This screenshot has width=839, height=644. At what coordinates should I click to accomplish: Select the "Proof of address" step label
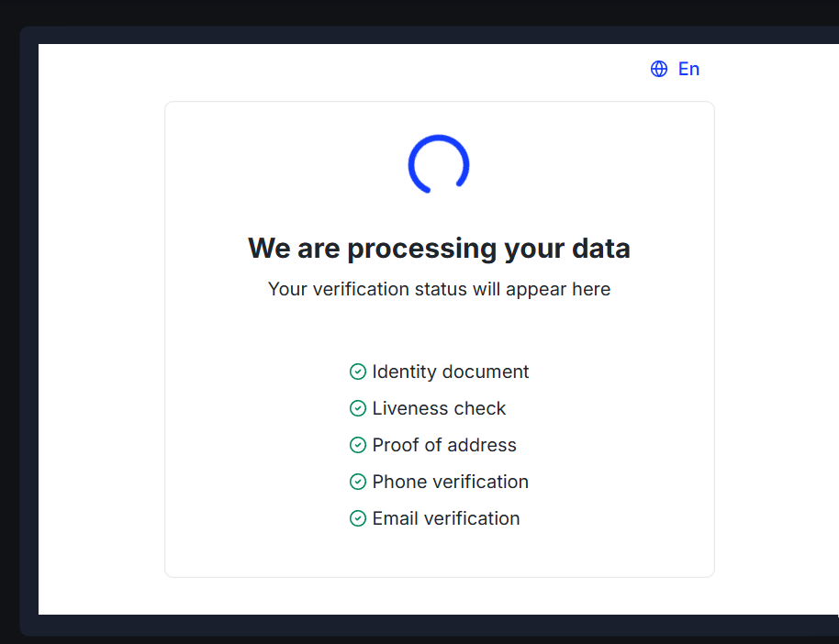click(x=444, y=445)
